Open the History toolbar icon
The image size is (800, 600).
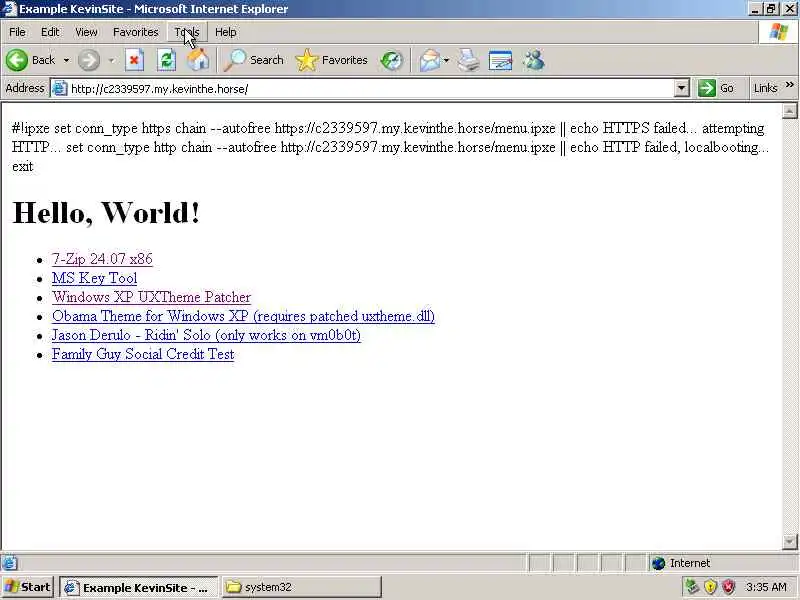point(392,60)
